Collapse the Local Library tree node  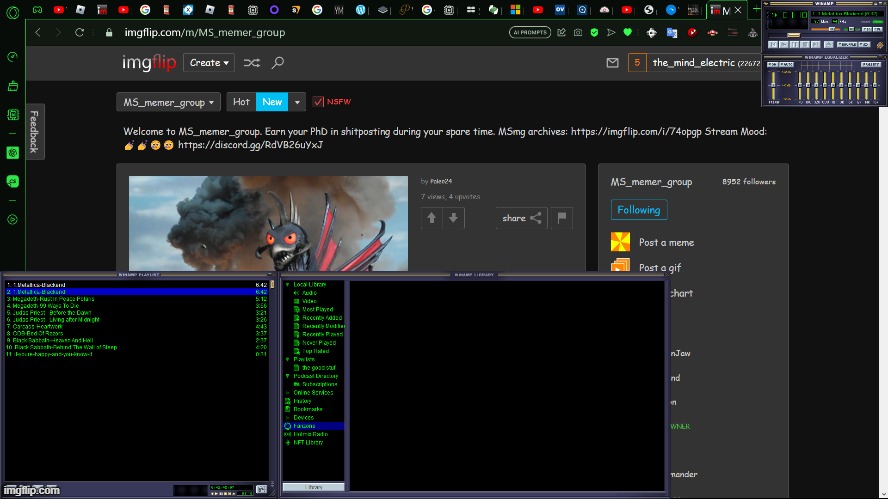pos(288,284)
